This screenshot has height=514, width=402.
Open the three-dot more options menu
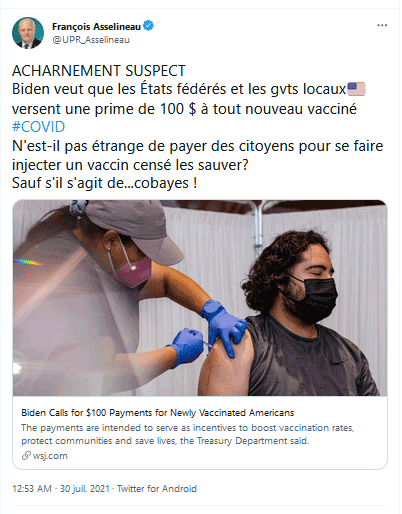382,25
